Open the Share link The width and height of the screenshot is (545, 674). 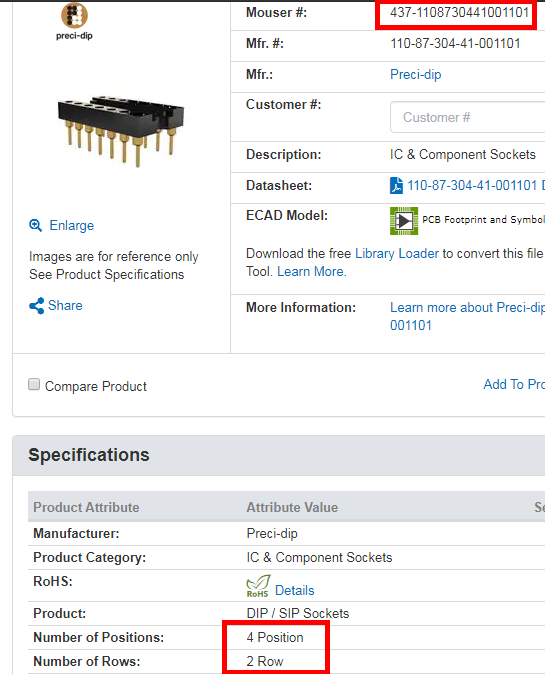[65, 305]
